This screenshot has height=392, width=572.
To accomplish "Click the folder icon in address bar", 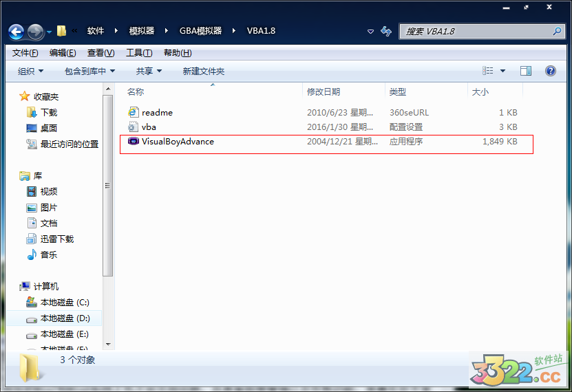I will pyautogui.click(x=62, y=31).
